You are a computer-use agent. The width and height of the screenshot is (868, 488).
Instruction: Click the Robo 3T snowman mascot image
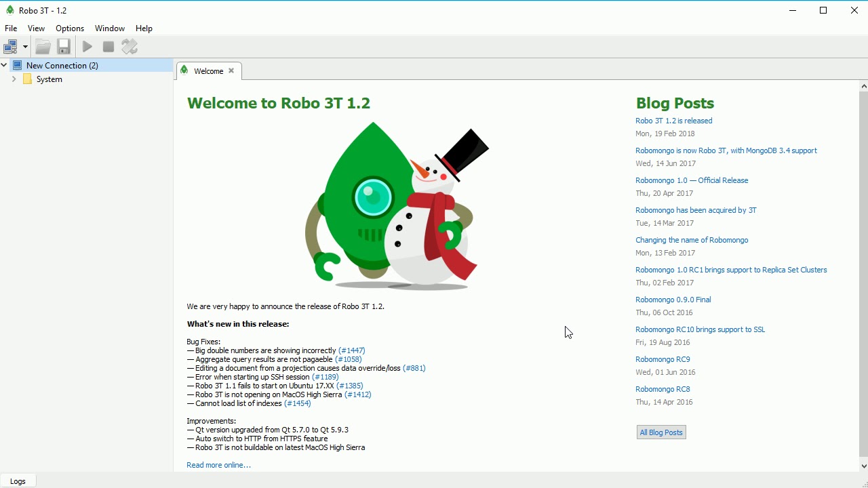pyautogui.click(x=397, y=206)
